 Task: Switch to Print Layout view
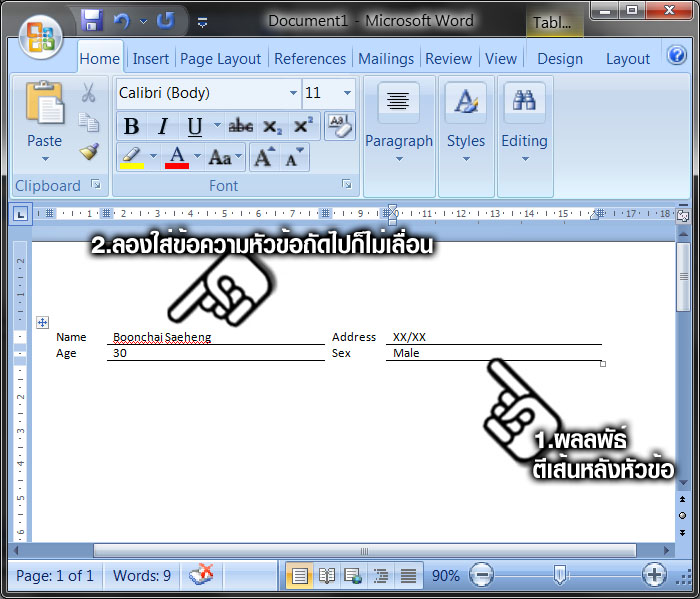pyautogui.click(x=299, y=575)
